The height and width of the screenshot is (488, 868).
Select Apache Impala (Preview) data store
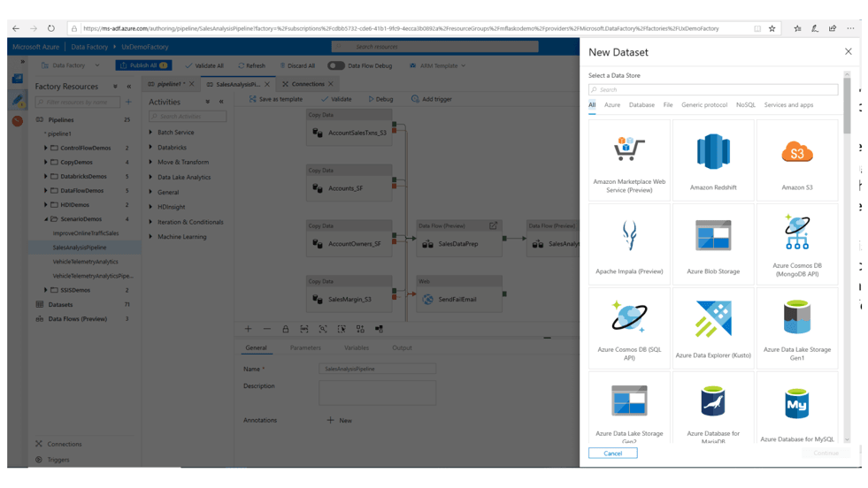[629, 244]
